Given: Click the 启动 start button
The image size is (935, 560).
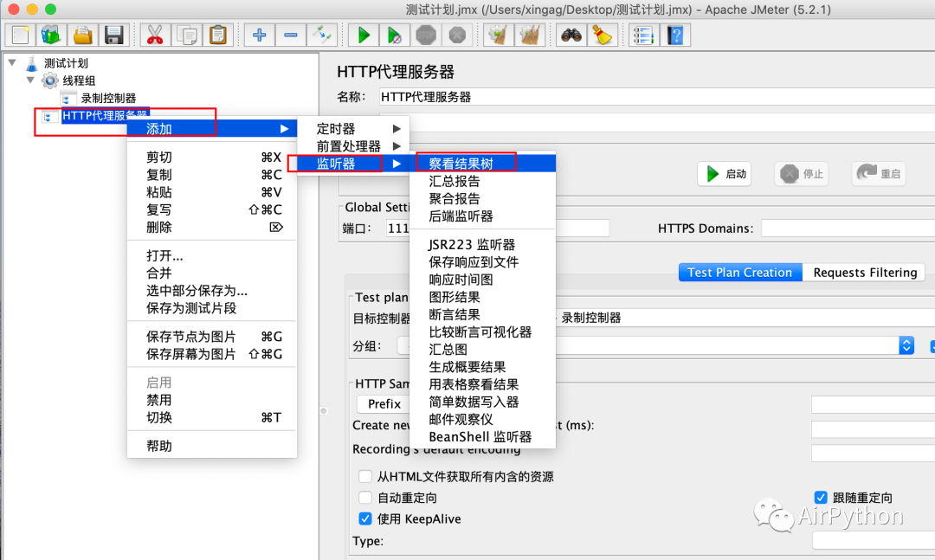Looking at the screenshot, I should 725,174.
